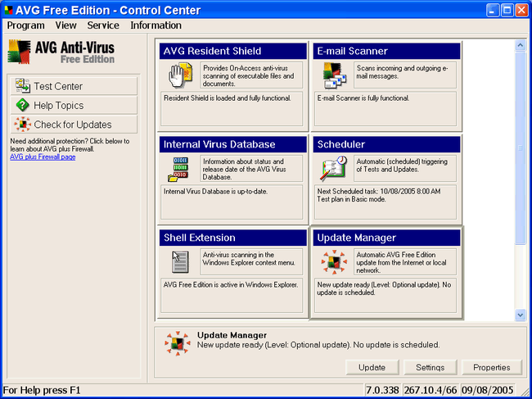The height and width of the screenshot is (399, 532).
Task: Run Check for Updates
Action: coord(74,125)
